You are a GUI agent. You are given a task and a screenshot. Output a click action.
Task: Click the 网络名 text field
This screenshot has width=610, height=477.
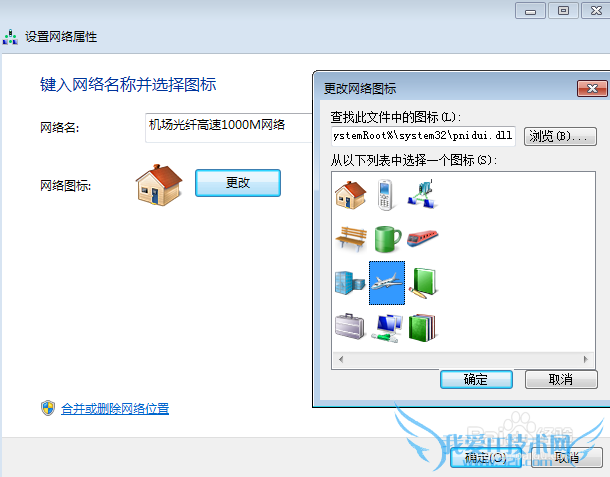[x=229, y=128]
